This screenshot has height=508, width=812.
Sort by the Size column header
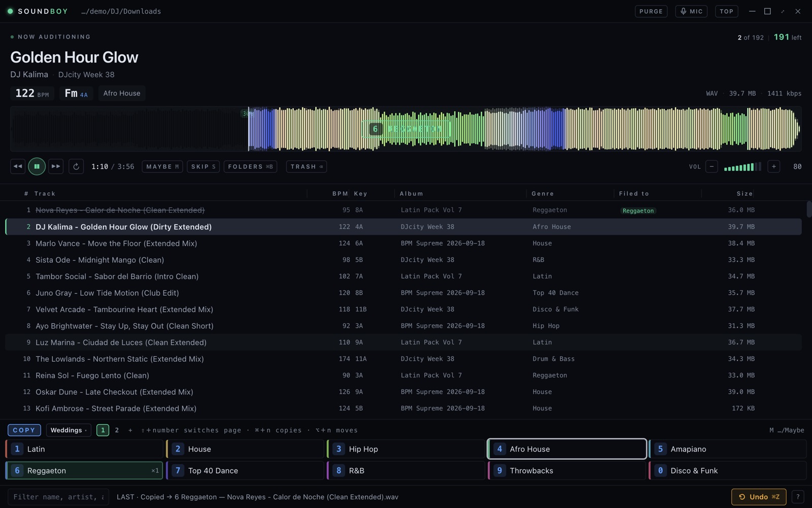[745, 194]
